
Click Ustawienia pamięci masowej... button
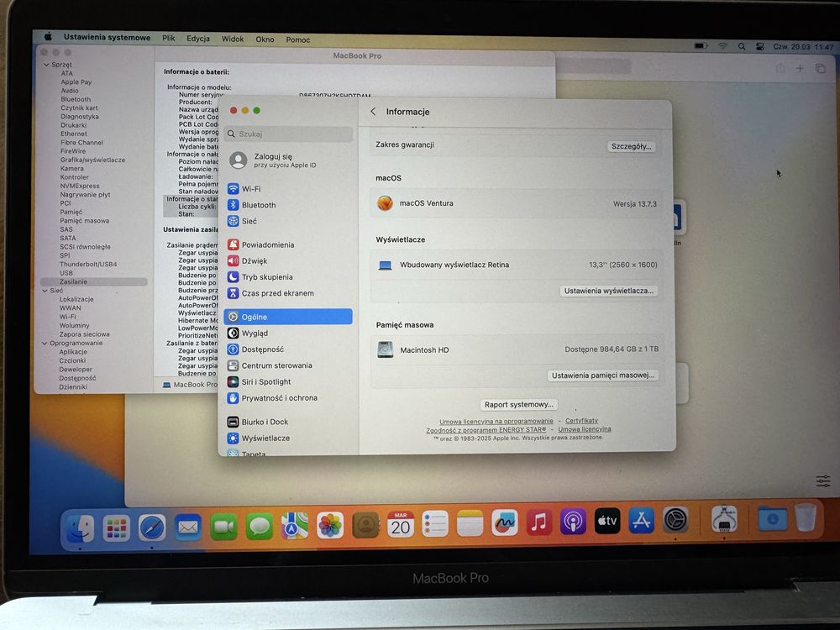click(x=602, y=375)
